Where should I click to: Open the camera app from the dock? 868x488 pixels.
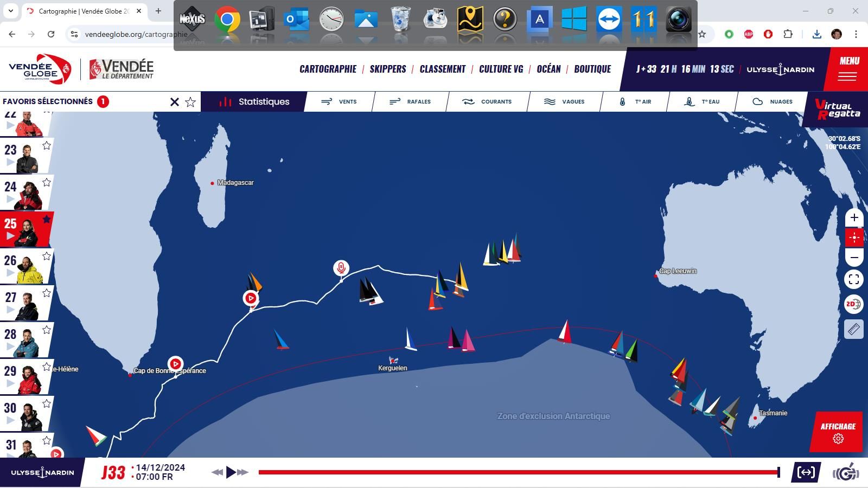(678, 20)
